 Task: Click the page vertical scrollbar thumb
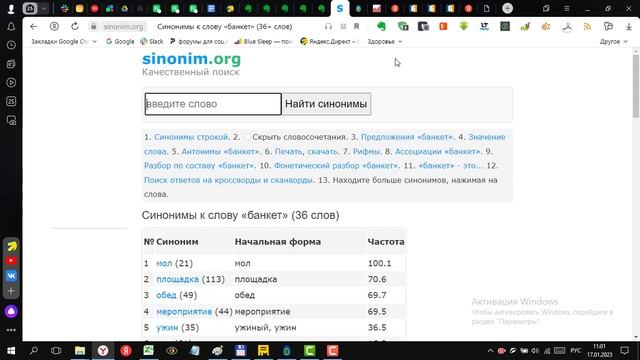tap(636, 85)
